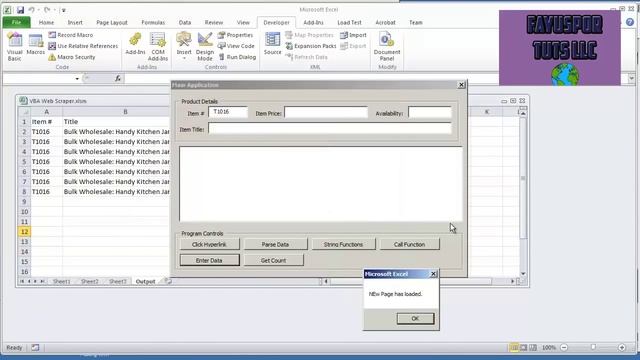640x360 pixels.
Task: Click cell B1 with text Title
Action: 116,122
